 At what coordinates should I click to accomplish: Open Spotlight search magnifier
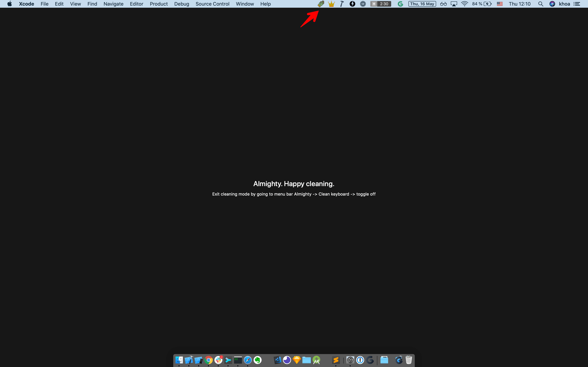click(x=541, y=4)
